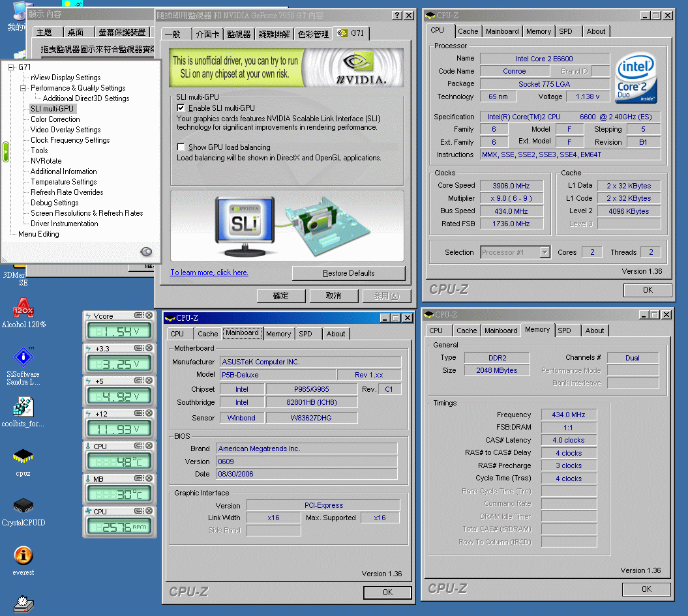Viewport: 688px width, 616px height.
Task: Open SPD tab in Mainboard CPU-Z window
Action: coord(305,334)
